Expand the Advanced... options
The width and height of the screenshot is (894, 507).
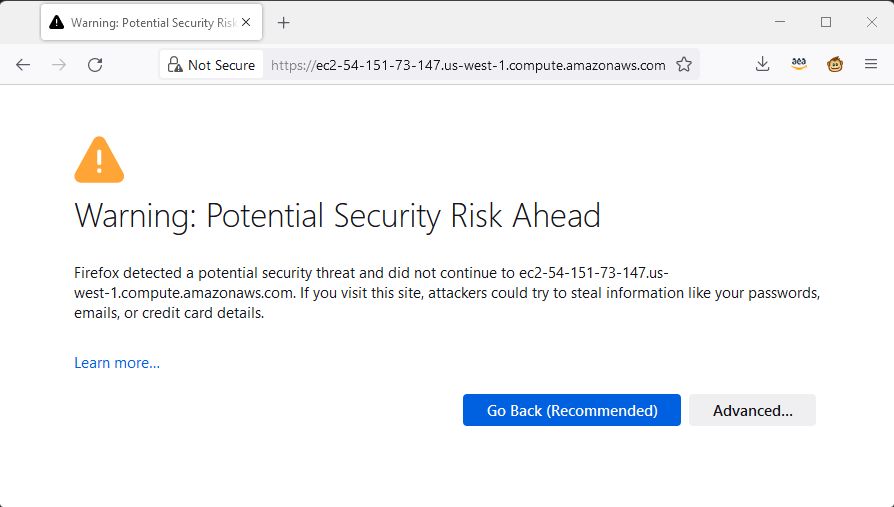tap(753, 410)
